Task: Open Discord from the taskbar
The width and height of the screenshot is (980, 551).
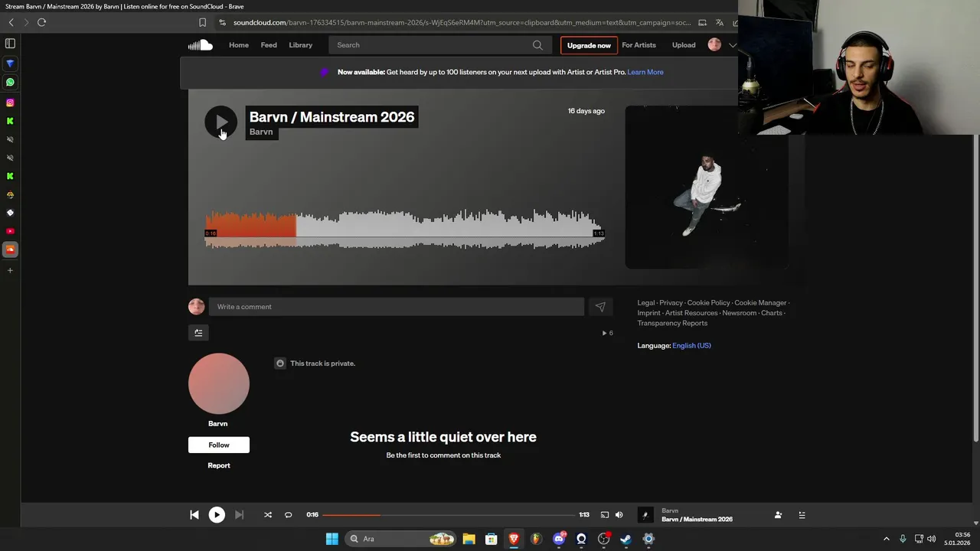Action: (x=559, y=539)
